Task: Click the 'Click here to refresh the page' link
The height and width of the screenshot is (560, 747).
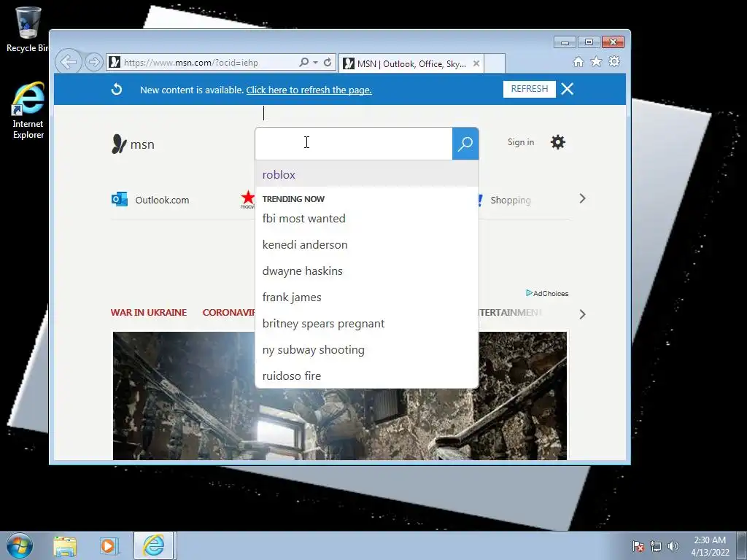Action: pos(309,90)
